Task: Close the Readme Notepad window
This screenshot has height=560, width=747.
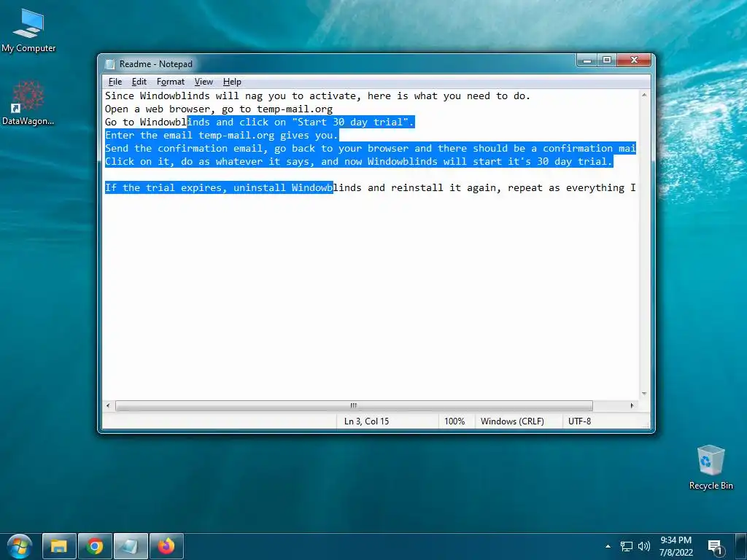Action: click(x=634, y=60)
